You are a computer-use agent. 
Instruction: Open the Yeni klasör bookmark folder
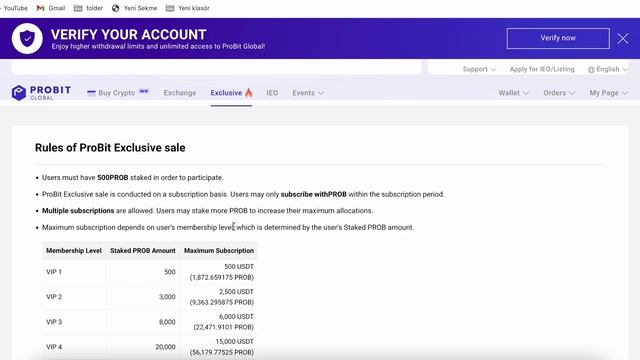188,8
